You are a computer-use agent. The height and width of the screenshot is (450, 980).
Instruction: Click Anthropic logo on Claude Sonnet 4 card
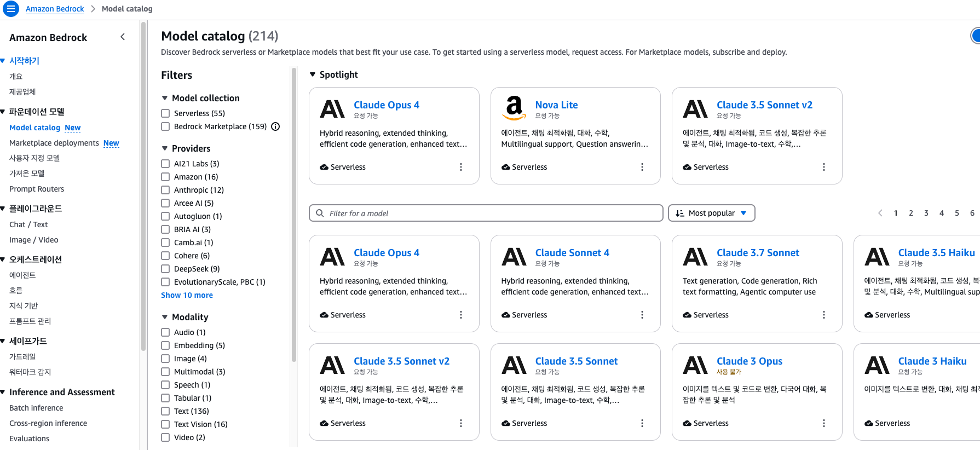(x=514, y=256)
